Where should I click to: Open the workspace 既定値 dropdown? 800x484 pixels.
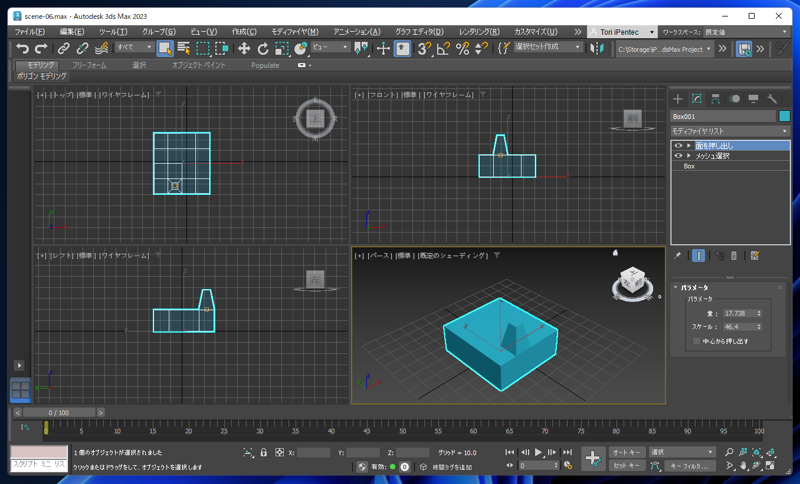746,32
